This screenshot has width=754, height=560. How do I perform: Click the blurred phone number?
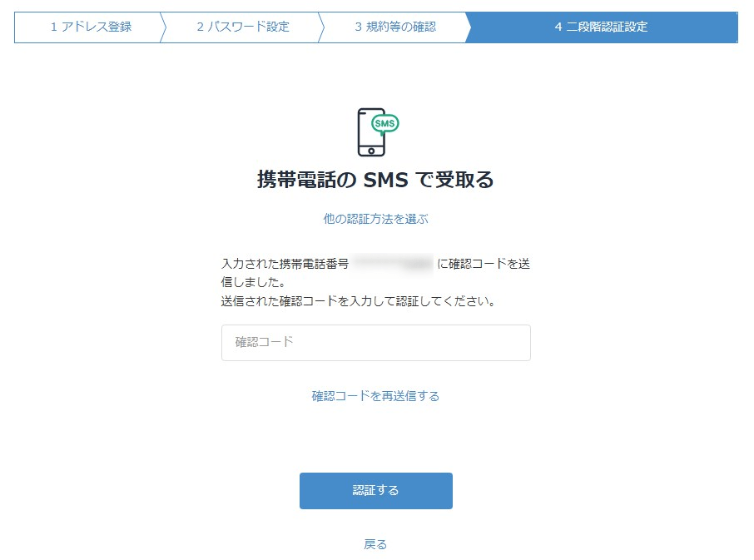[392, 264]
